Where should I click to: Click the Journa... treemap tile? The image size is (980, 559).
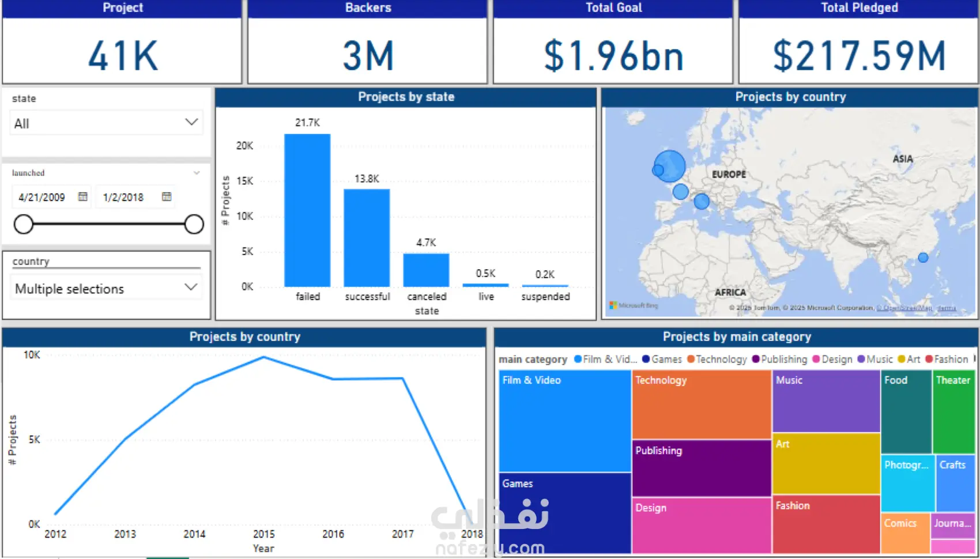tap(953, 526)
